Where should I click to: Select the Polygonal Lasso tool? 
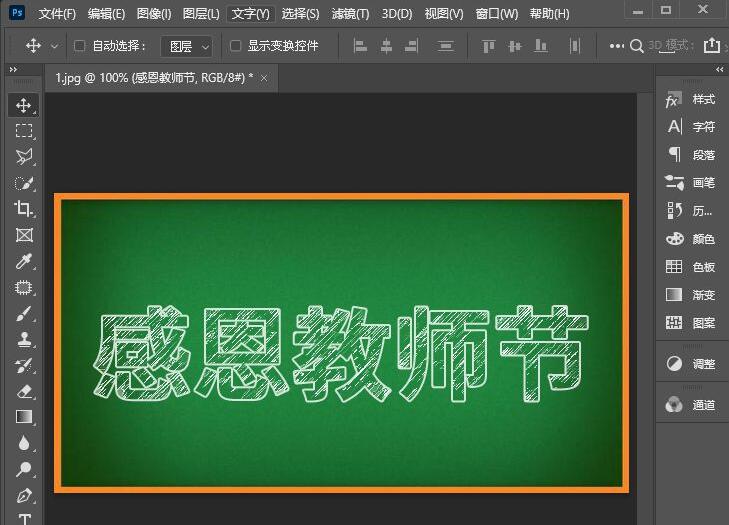click(x=24, y=157)
